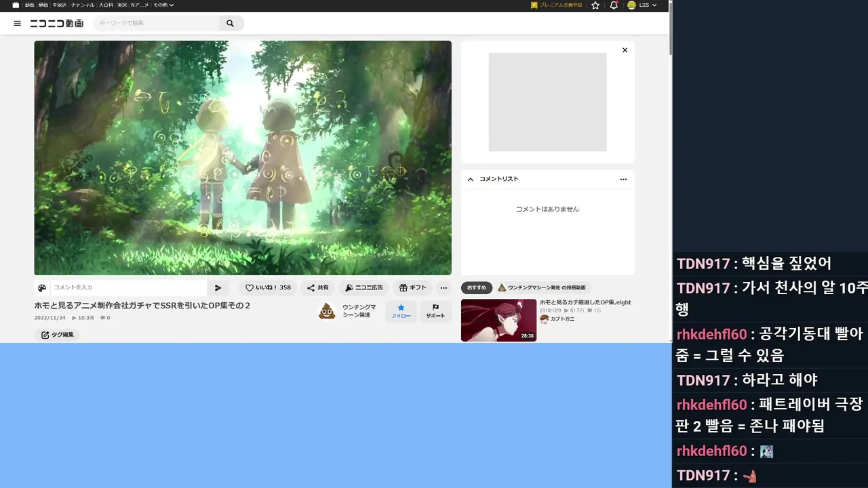The height and width of the screenshot is (488, 868).
Task: Open Nアニメ in the top navigation bar
Action: click(x=140, y=5)
